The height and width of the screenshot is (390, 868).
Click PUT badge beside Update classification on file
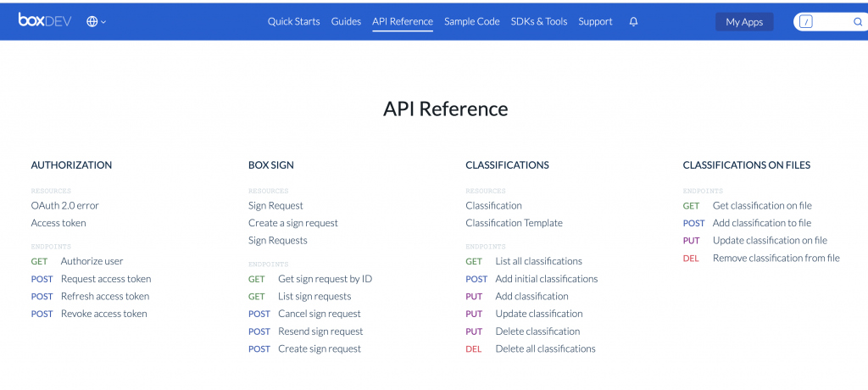692,241
